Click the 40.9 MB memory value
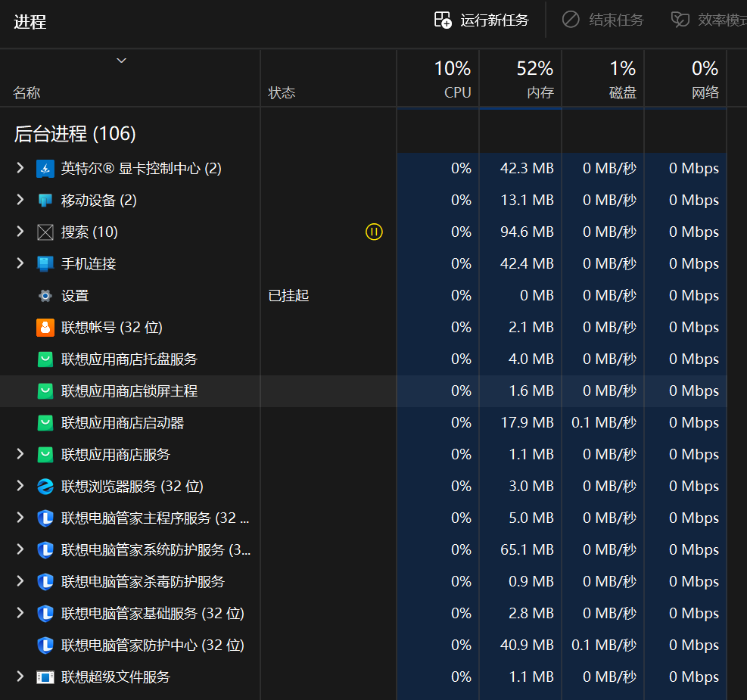Viewport: 747px width, 700px height. 527,645
